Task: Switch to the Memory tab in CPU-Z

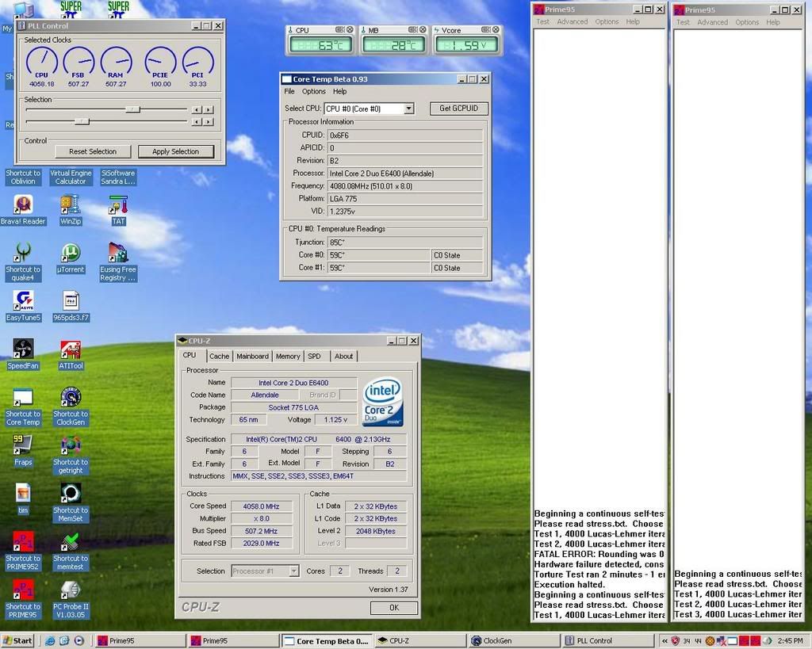Action: (x=288, y=357)
